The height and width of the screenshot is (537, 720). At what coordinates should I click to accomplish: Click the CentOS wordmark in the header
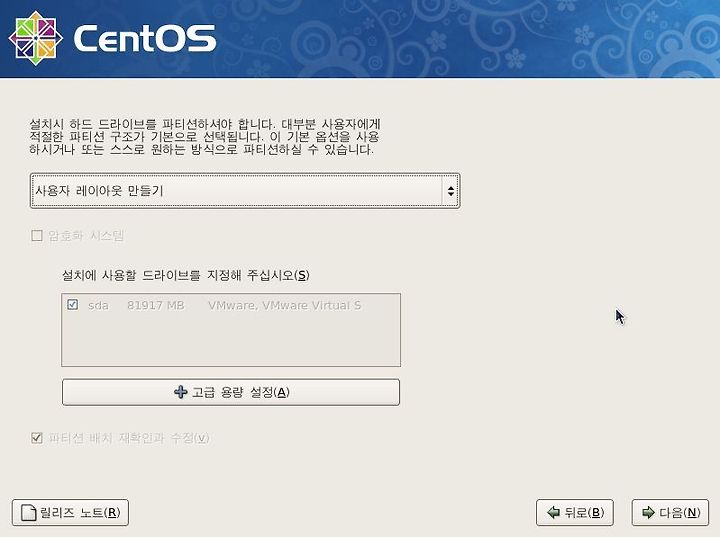point(145,38)
